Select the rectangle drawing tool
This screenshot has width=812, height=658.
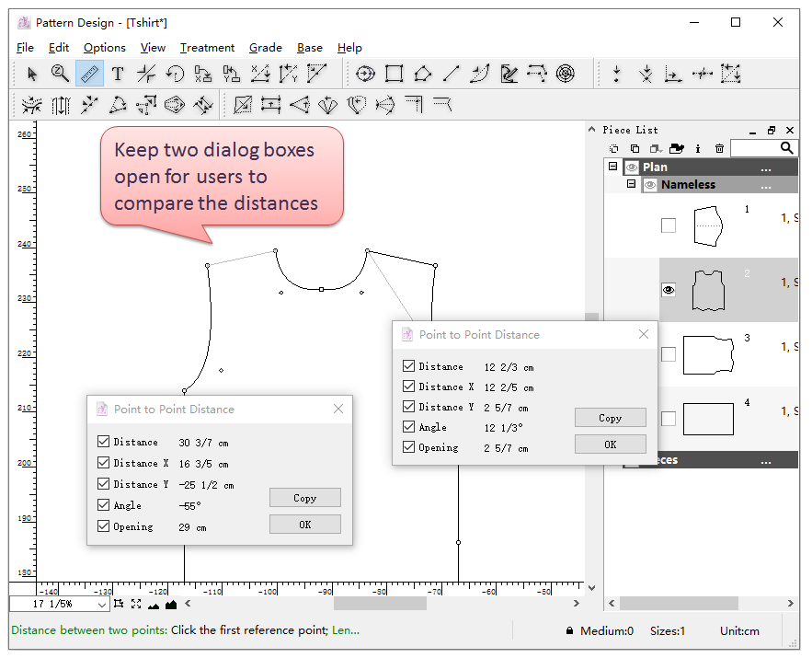point(395,74)
